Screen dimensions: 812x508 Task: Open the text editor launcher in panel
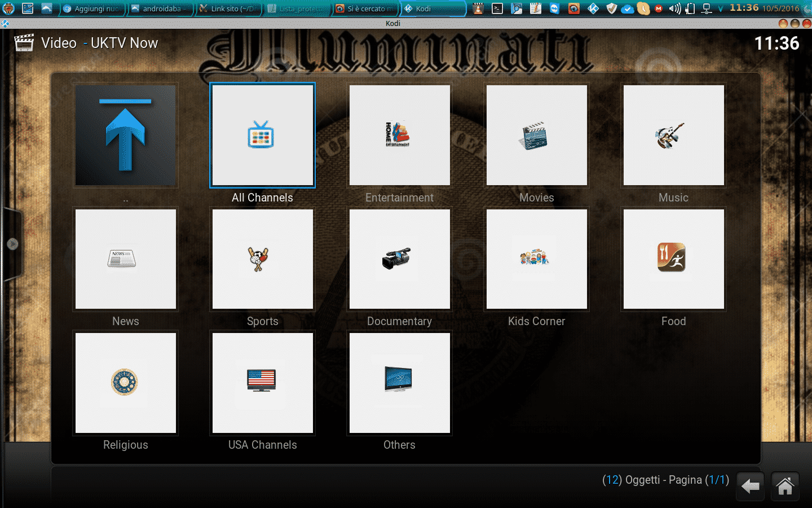click(x=536, y=8)
